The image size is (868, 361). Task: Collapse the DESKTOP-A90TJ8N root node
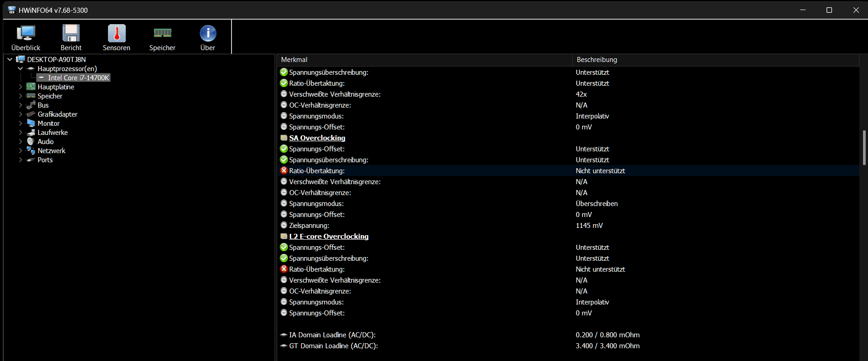[x=10, y=59]
